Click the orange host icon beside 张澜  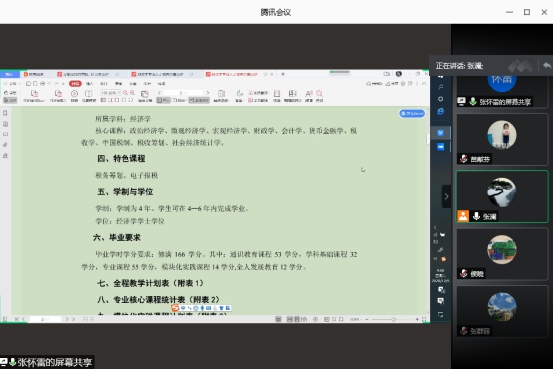[x=463, y=216]
